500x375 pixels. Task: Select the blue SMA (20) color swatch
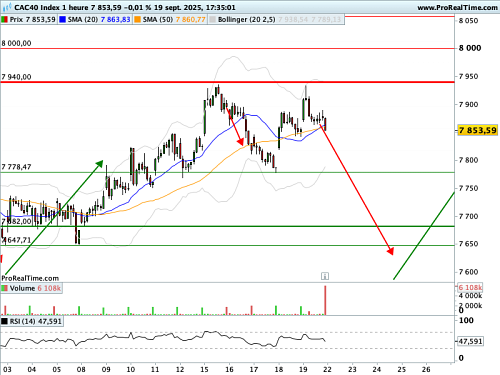pyautogui.click(x=62, y=20)
